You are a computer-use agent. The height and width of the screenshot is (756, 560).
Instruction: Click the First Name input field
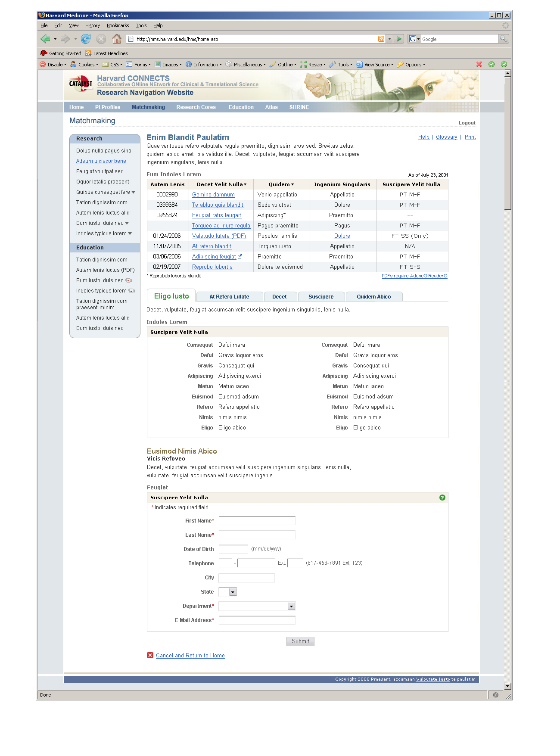click(x=257, y=521)
